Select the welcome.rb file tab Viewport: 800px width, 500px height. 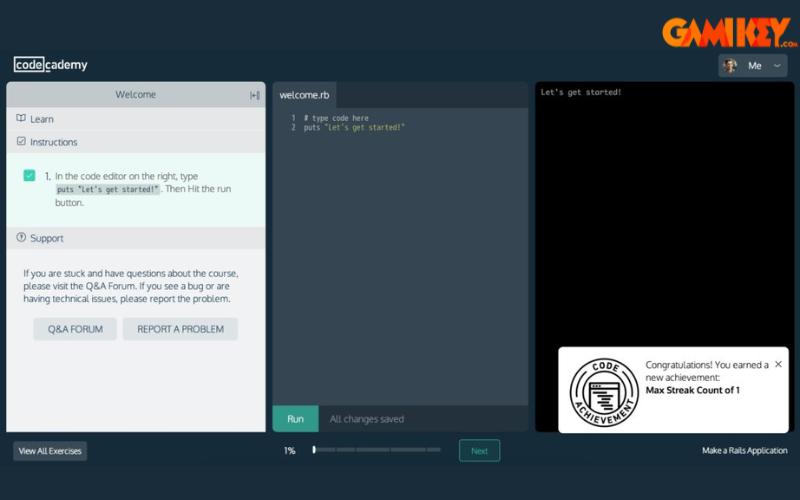pyautogui.click(x=304, y=95)
